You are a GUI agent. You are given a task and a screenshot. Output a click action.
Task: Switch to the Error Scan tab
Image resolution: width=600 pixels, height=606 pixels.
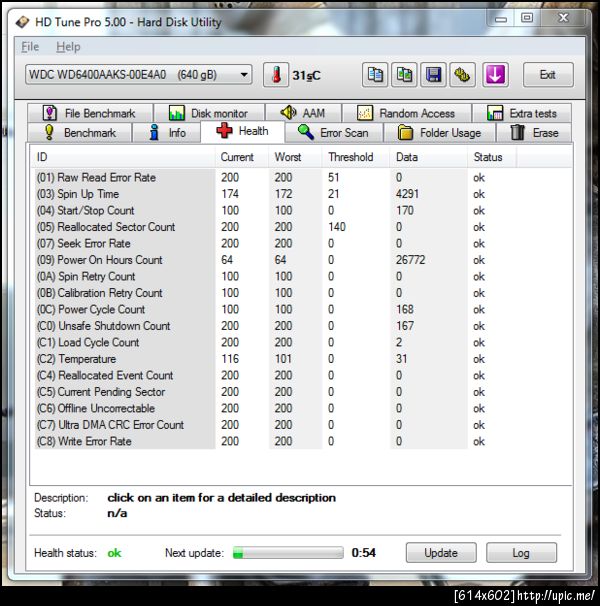(334, 133)
